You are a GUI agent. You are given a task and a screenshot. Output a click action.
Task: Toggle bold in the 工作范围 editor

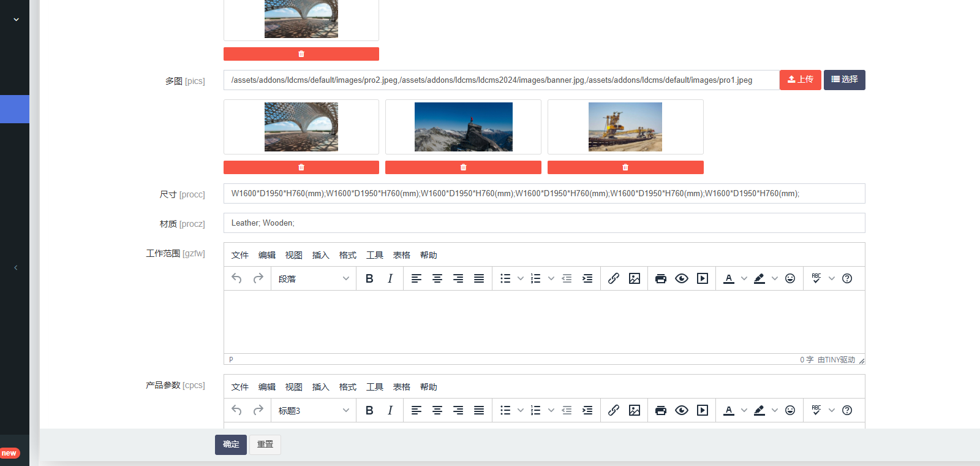coord(369,278)
